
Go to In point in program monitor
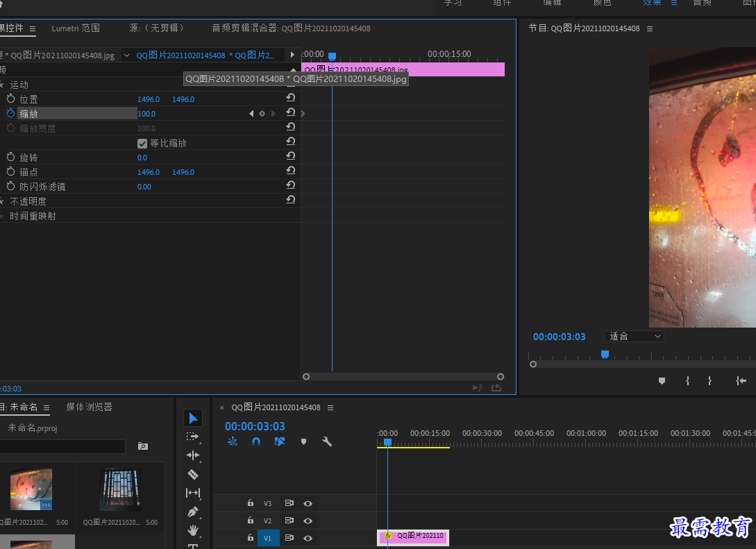(x=741, y=381)
